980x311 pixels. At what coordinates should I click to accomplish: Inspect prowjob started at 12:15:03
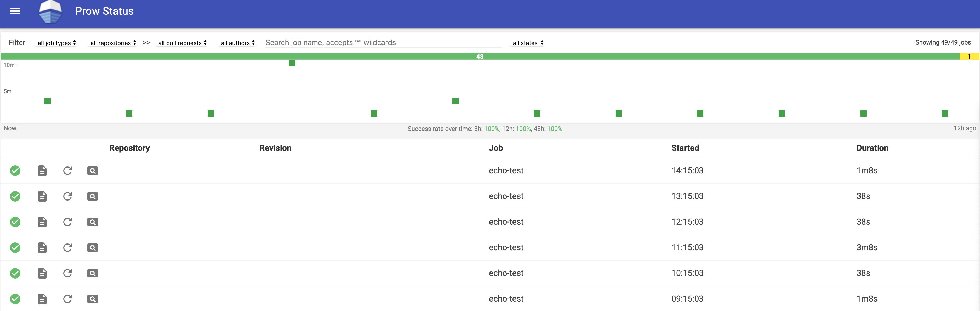pos(93,222)
